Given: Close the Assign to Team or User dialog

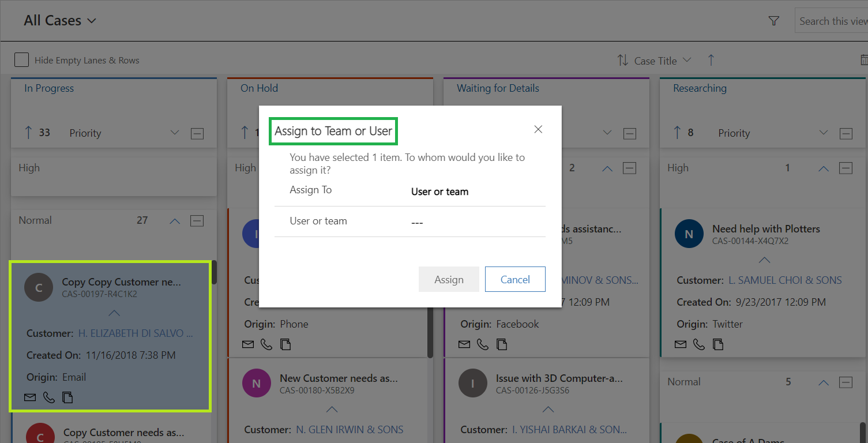Looking at the screenshot, I should coord(538,129).
